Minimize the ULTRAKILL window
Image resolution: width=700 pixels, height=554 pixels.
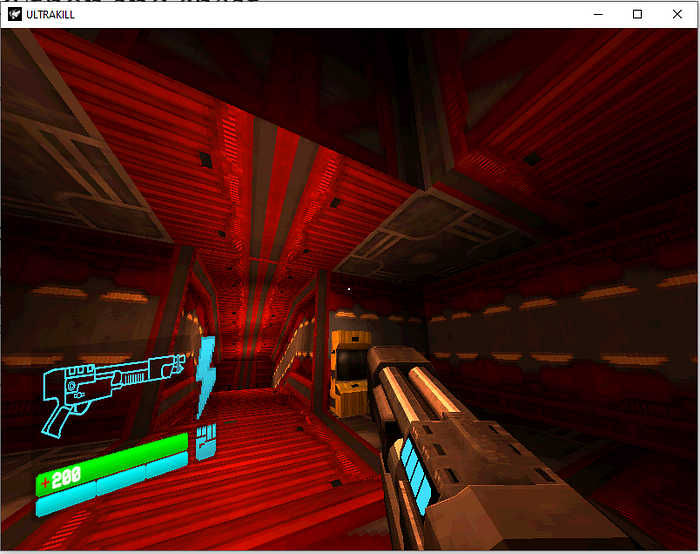coord(598,14)
